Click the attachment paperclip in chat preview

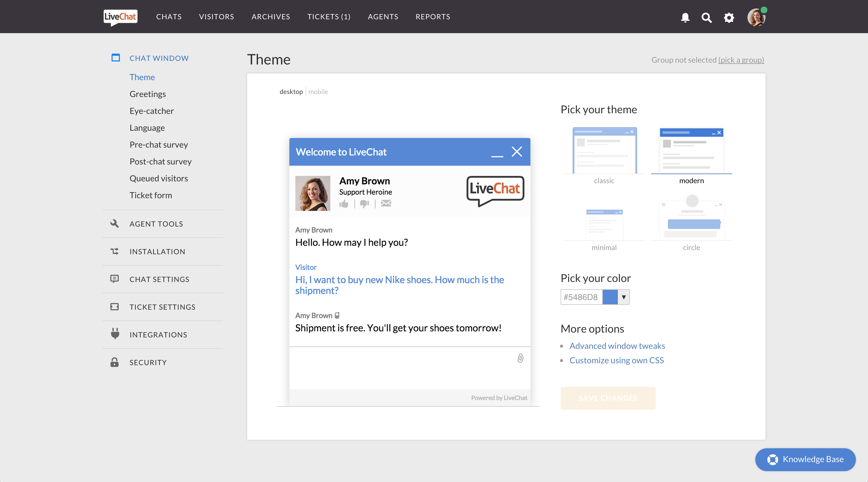pyautogui.click(x=520, y=358)
